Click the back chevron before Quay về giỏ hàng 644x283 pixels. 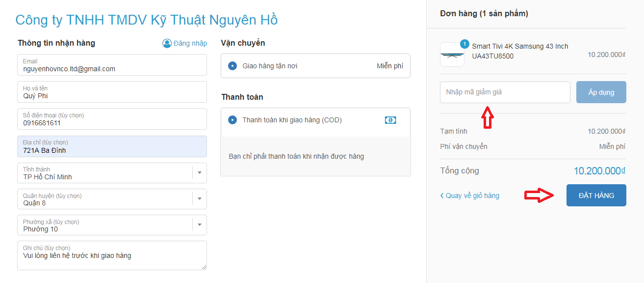pos(442,196)
